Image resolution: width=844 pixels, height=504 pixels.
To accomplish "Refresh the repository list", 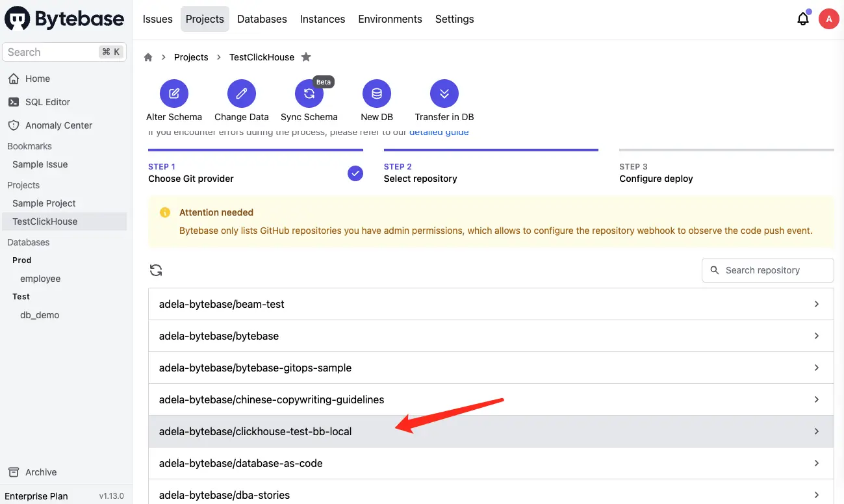I will 156,270.
